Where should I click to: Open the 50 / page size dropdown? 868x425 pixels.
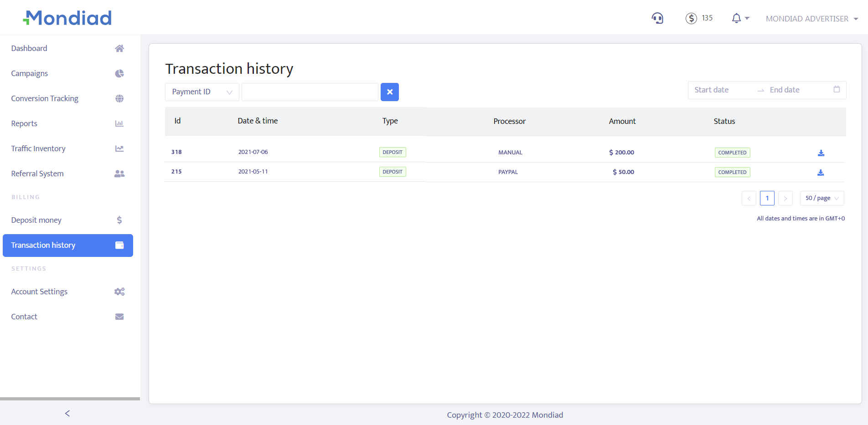tap(821, 198)
